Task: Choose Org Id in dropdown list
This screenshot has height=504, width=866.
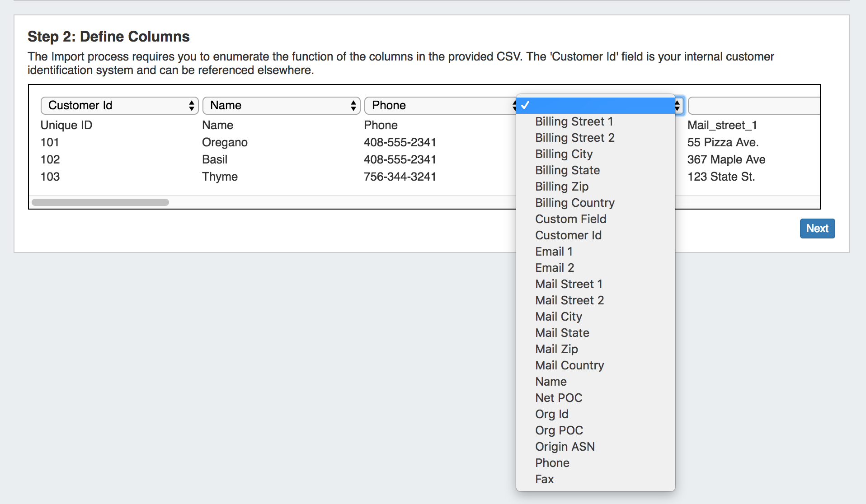Action: (551, 414)
